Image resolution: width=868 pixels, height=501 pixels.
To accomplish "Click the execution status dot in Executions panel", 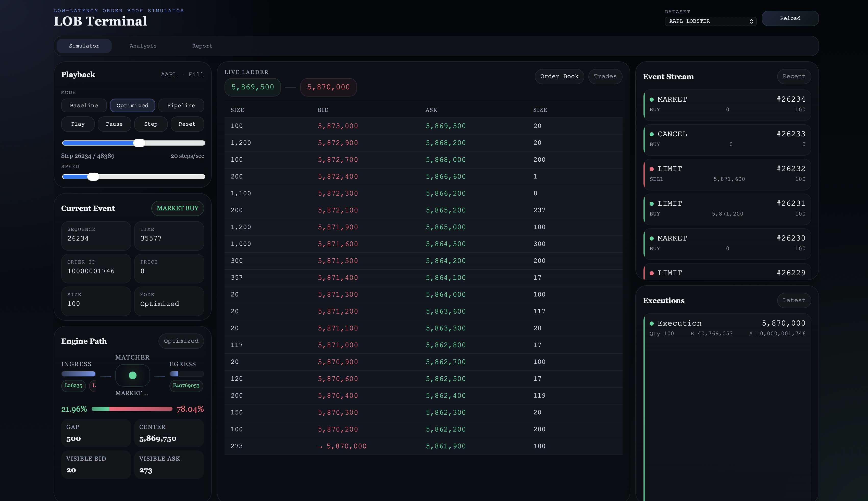I will pos(652,323).
